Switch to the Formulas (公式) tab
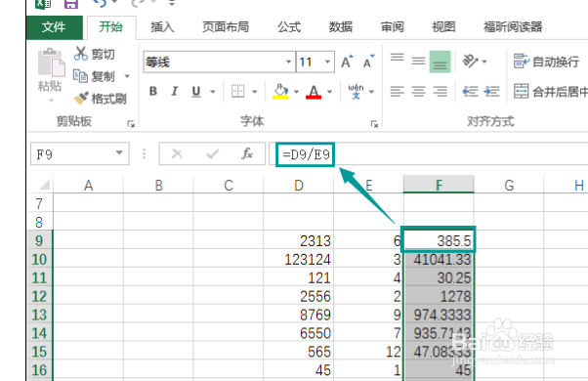 289,27
